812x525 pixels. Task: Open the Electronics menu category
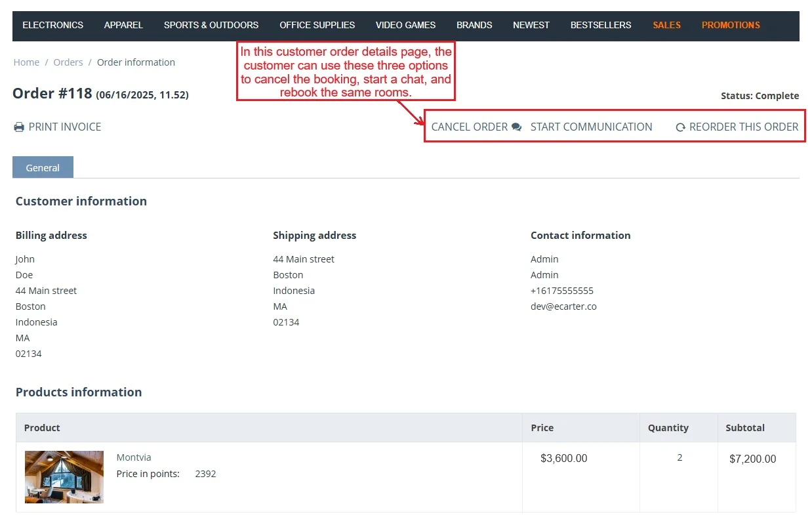[x=53, y=25]
